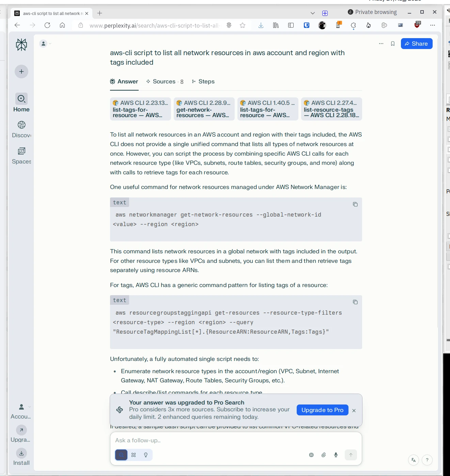450x476 pixels.
Task: Select the Labs lightbulb mode toggle
Action: (146, 455)
